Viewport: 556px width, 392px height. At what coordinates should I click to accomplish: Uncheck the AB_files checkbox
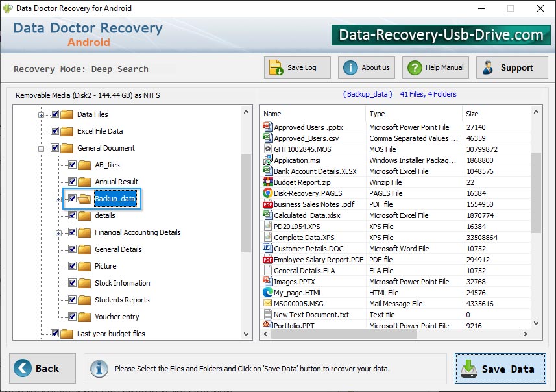pyautogui.click(x=72, y=165)
